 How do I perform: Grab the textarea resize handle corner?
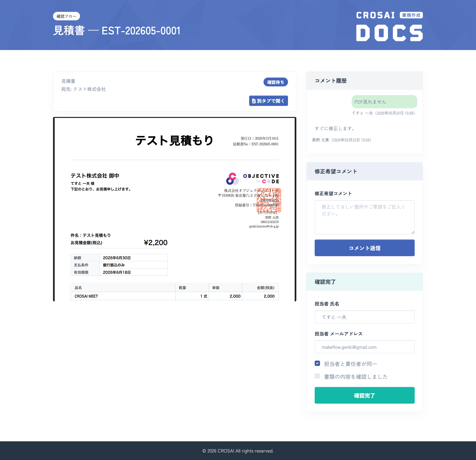pyautogui.click(x=413, y=232)
